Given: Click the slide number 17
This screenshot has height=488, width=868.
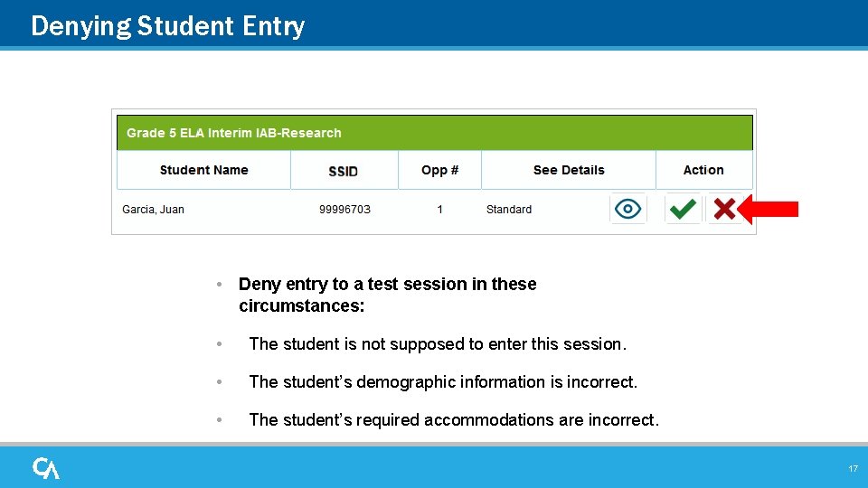Looking at the screenshot, I should coord(853,469).
